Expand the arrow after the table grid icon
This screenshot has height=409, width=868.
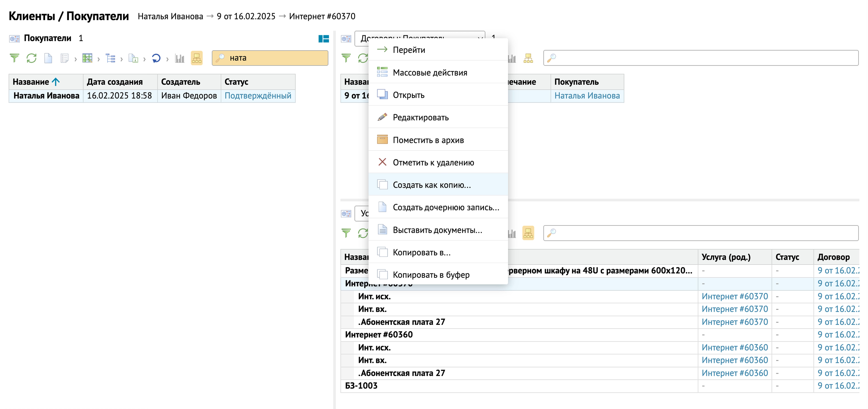point(98,59)
